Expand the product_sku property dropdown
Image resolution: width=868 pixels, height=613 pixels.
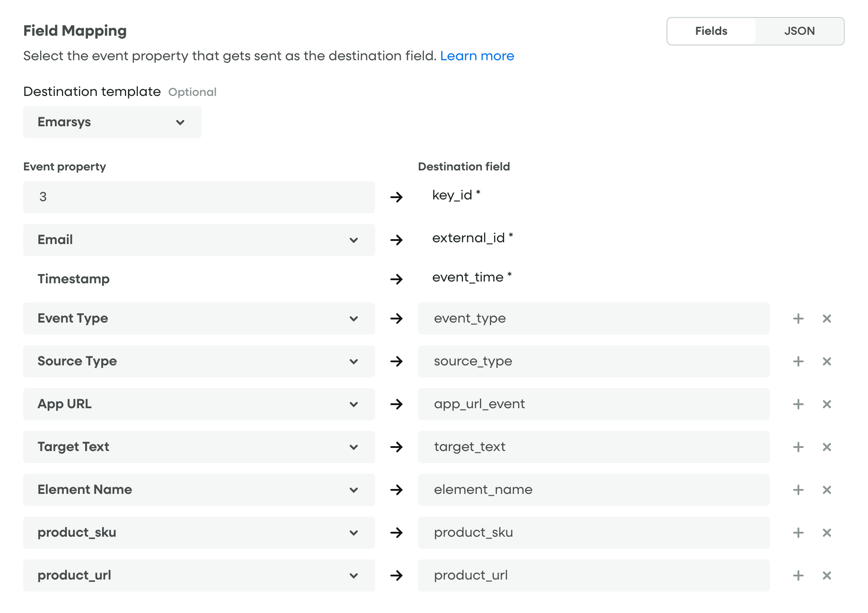(199, 533)
